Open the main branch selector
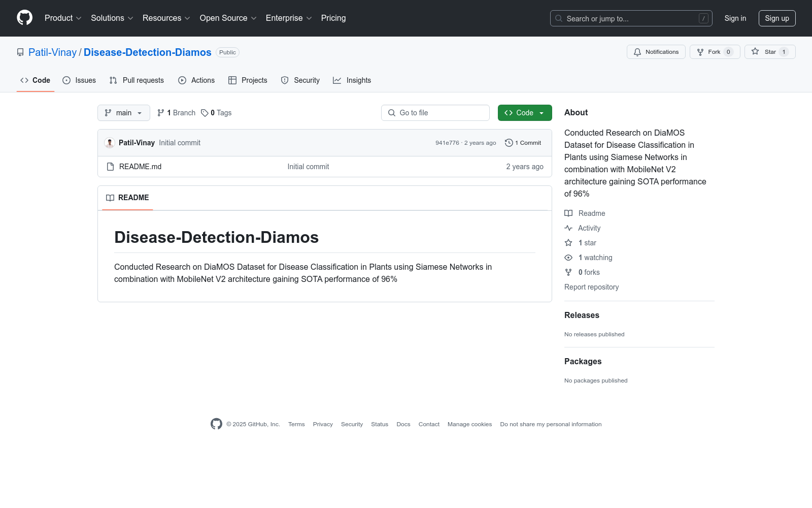Image resolution: width=812 pixels, height=508 pixels. [x=124, y=113]
